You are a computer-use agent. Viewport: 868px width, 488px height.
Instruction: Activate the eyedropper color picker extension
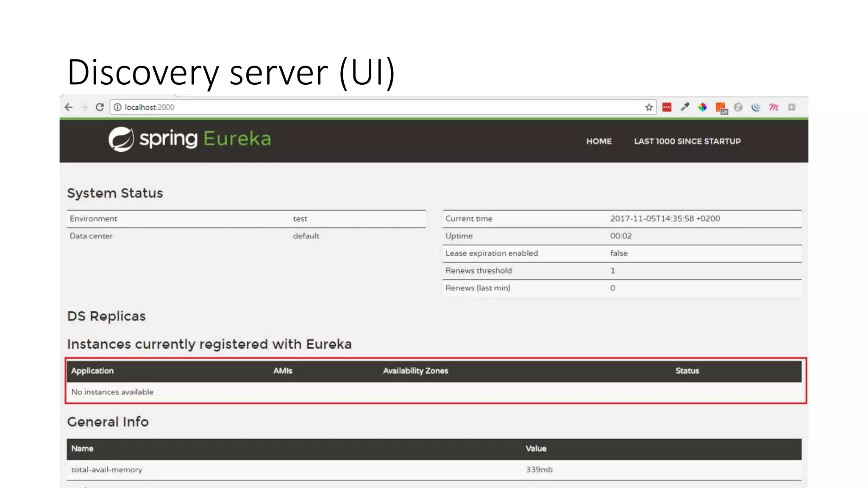coord(685,107)
